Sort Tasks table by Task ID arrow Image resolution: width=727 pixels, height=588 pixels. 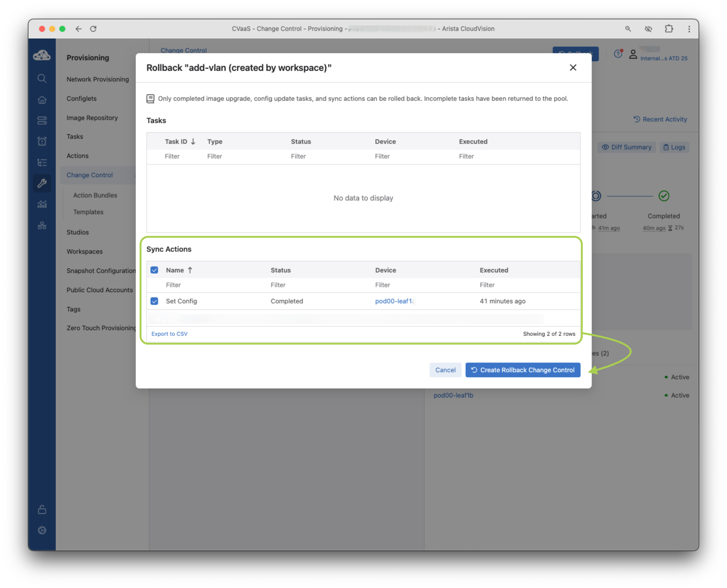(193, 142)
